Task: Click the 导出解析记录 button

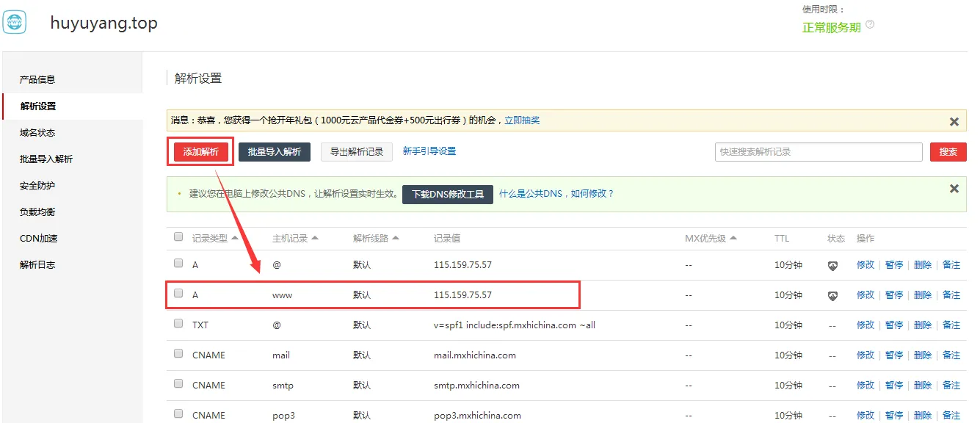Action: coord(357,151)
